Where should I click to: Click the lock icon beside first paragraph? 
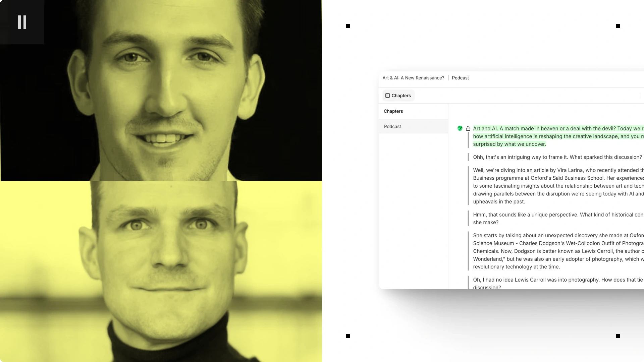pyautogui.click(x=468, y=128)
